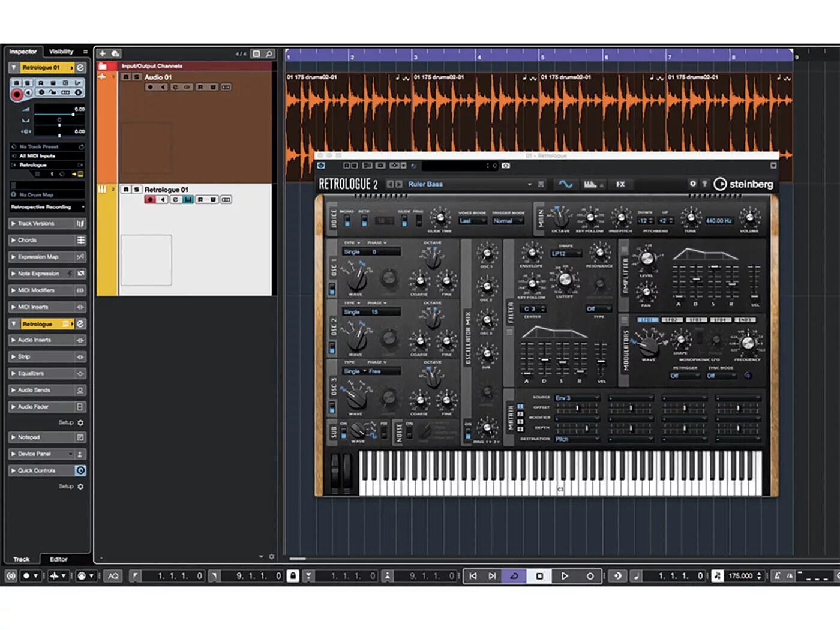Open the Ruler Bass preset dropdown

530,184
